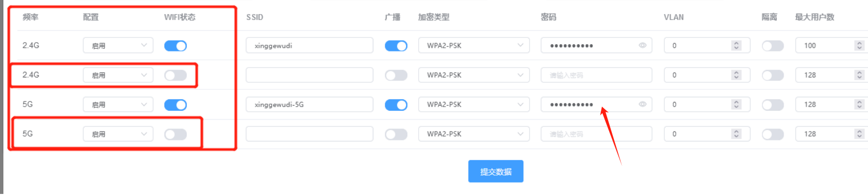Click empty password field in second 2.4G row
Screen dimensions: 868x195
596,75
